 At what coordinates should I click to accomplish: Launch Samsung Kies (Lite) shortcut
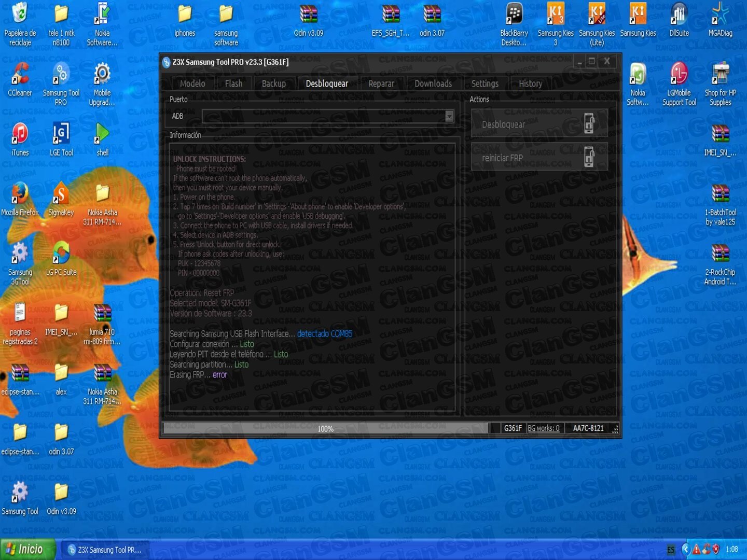click(x=597, y=24)
